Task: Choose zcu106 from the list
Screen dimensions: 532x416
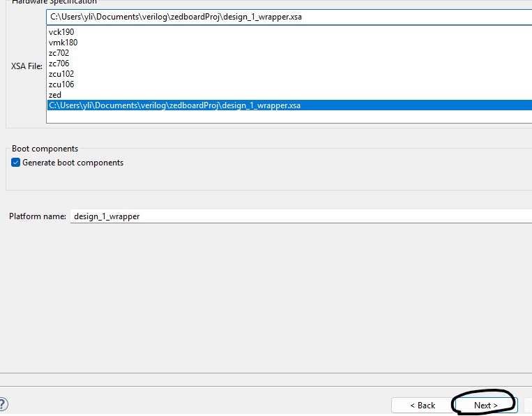Action: (x=61, y=84)
